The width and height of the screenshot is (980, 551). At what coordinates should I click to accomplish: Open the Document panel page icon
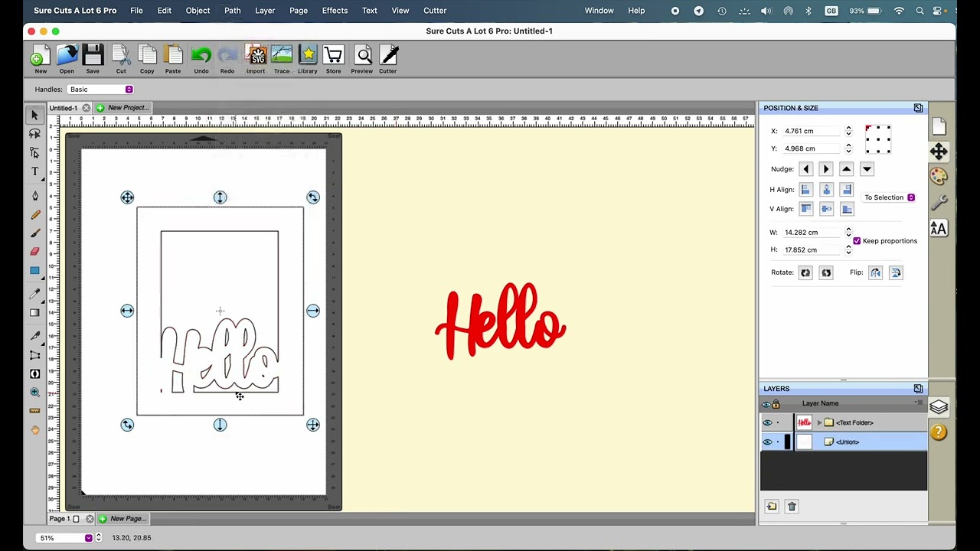(x=939, y=126)
